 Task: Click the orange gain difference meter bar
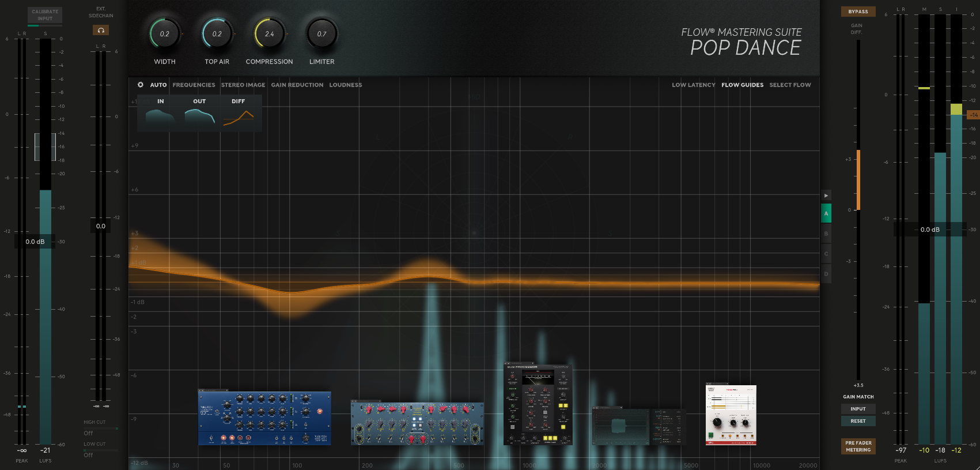858,180
